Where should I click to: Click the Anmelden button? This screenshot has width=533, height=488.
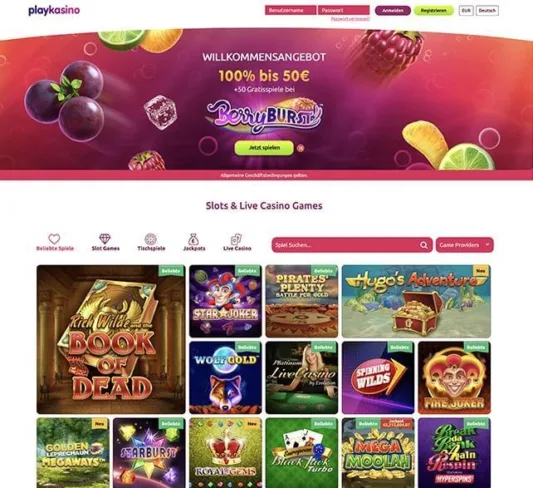(393, 11)
